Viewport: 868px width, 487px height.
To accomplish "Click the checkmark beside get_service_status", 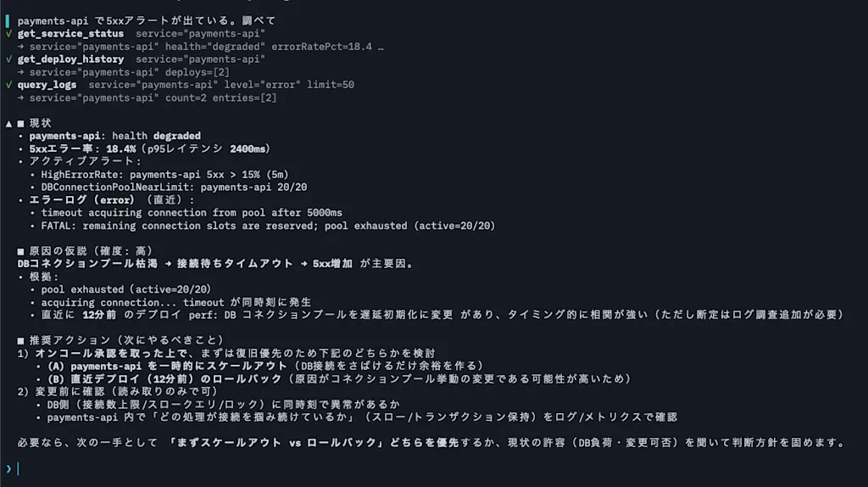I will coord(8,34).
